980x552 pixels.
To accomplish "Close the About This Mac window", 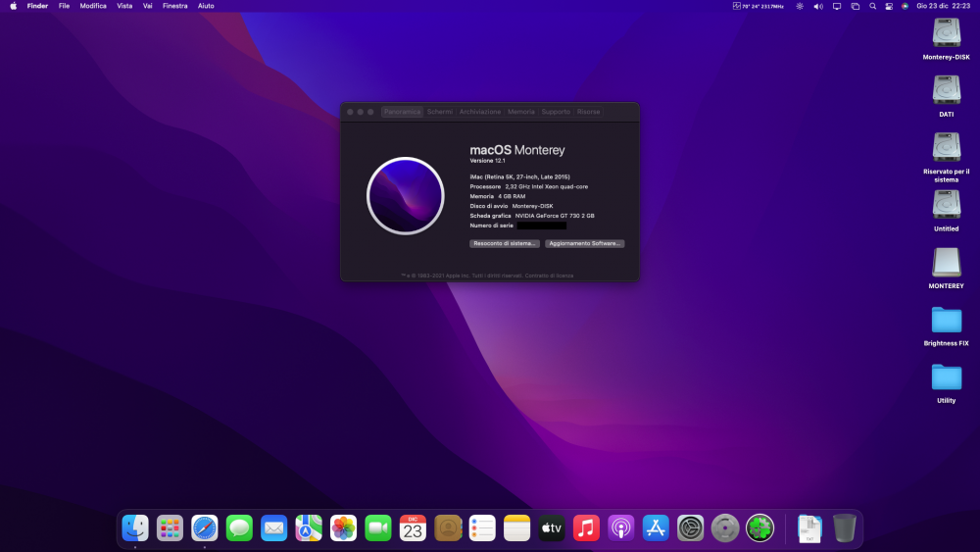I will click(x=350, y=112).
